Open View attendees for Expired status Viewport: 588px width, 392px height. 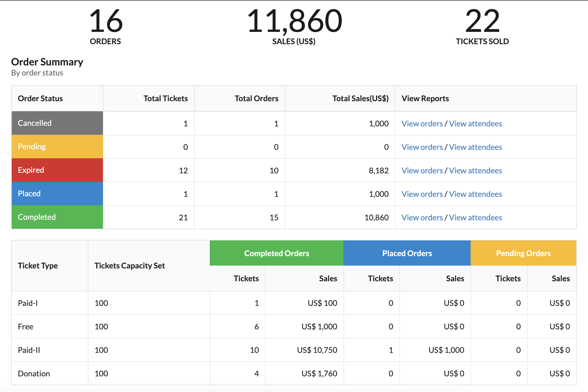[x=475, y=171]
